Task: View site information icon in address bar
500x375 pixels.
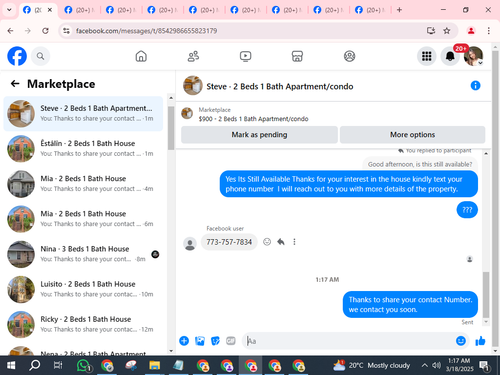Action: [x=67, y=31]
